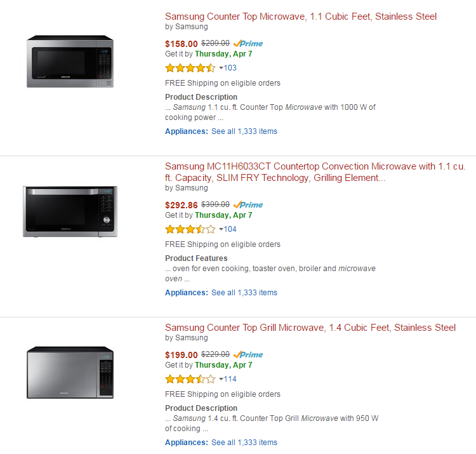Click the grill microwave product image
The width and height of the screenshot is (476, 454).
(x=70, y=372)
